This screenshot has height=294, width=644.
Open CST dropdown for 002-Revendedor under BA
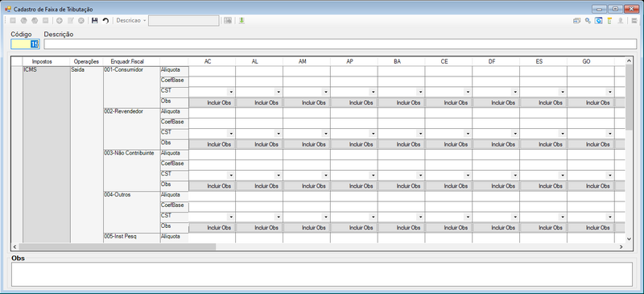tap(420, 134)
